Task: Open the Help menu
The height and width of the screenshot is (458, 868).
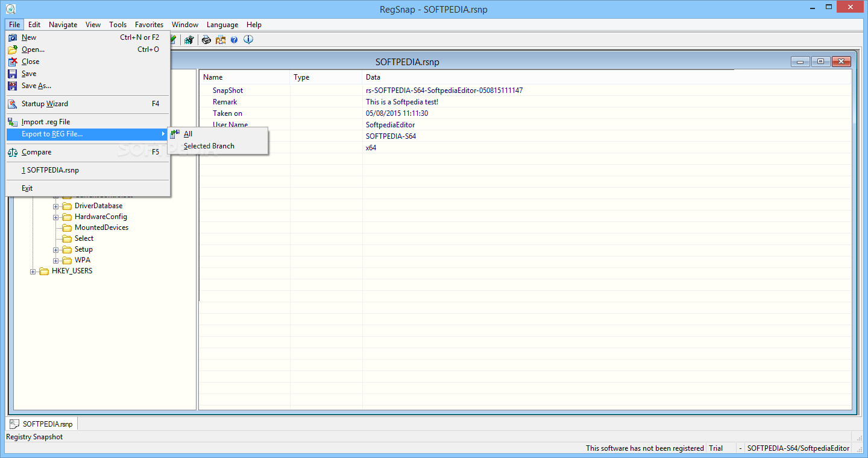Action: 254,25
